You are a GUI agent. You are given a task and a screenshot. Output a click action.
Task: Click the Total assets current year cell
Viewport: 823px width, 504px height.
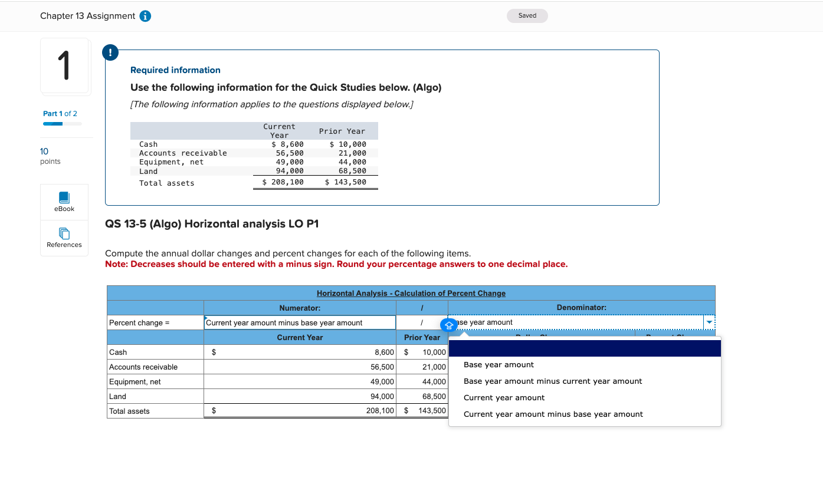click(300, 411)
